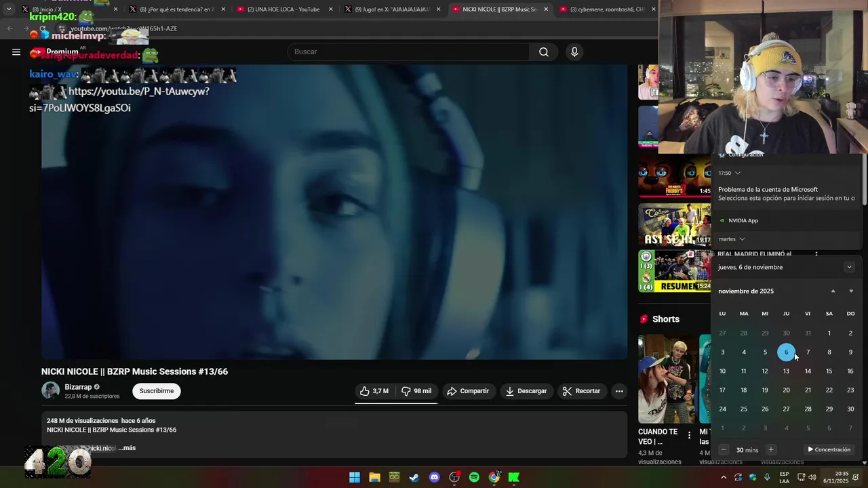Select November 7 in the calendar
Image resolution: width=868 pixels, height=488 pixels.
pos(808,352)
